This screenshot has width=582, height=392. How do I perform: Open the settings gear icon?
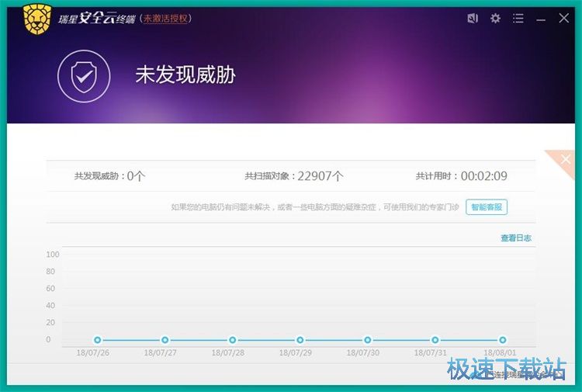[495, 18]
